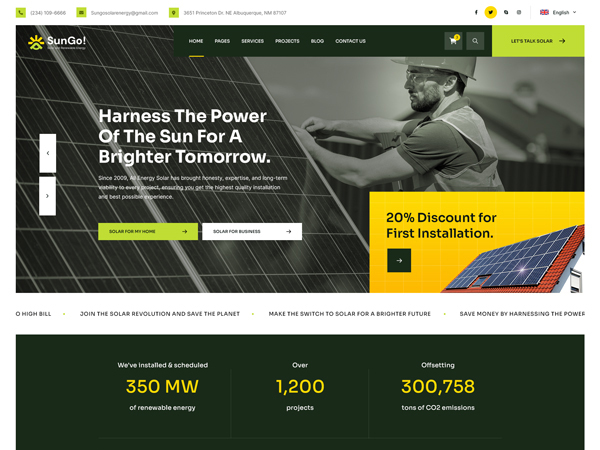The image size is (600, 450).
Task: Click the search magnifier icon
Action: (475, 41)
